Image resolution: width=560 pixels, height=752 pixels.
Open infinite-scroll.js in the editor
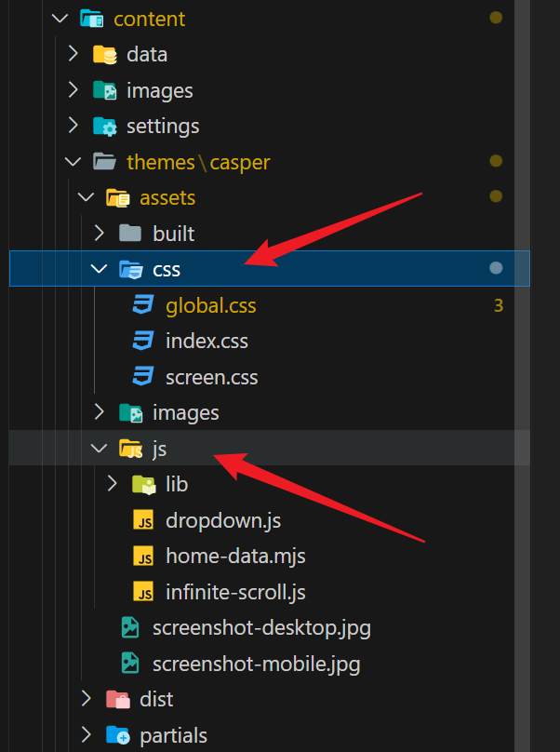235,592
